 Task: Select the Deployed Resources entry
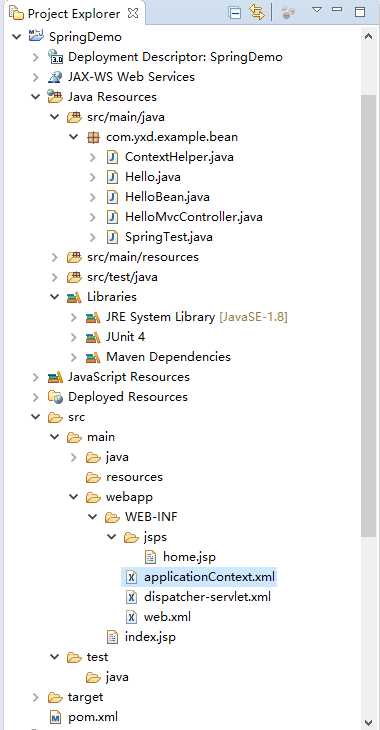pyautogui.click(x=128, y=397)
